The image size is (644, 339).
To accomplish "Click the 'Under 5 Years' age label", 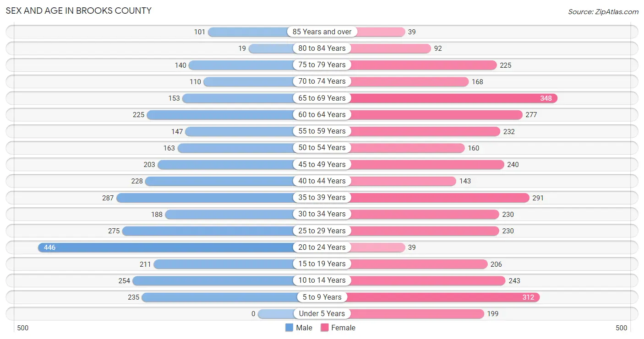I will 322,314.
